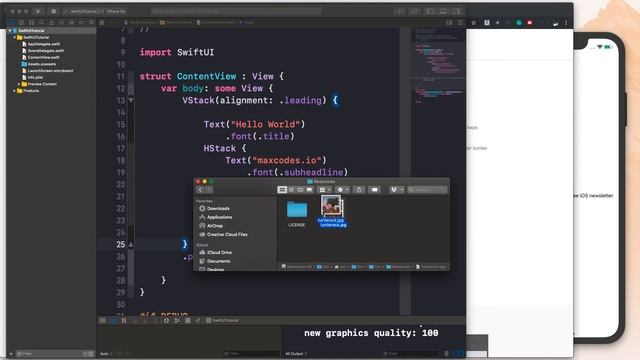Select AirDrop in Finder sidebar
This screenshot has width=640, height=360.
[211, 226]
